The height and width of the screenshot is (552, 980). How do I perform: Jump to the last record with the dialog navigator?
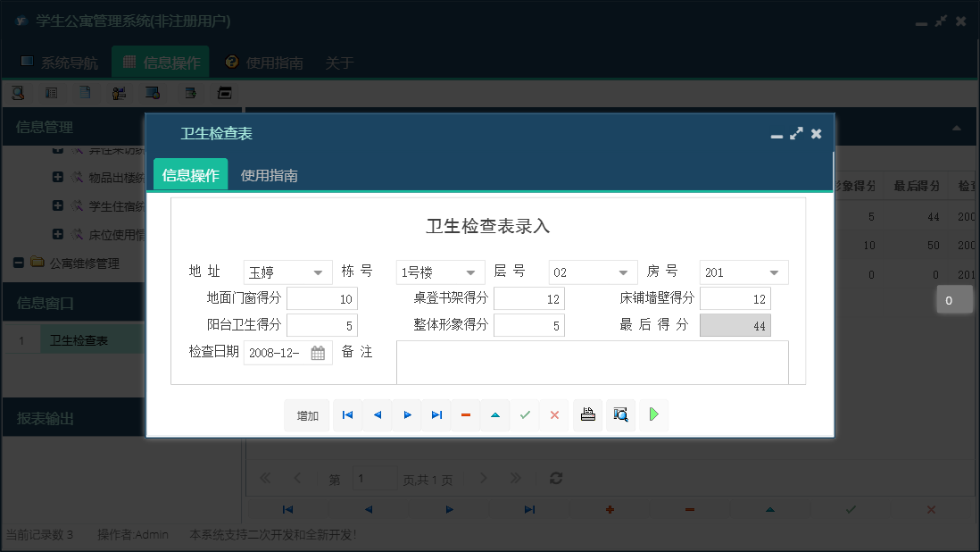pos(436,414)
